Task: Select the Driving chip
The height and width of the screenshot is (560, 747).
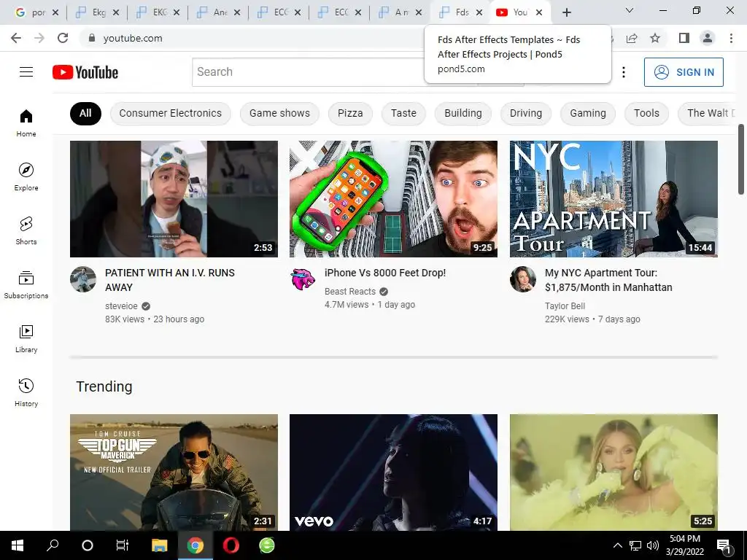Action: [x=526, y=113]
